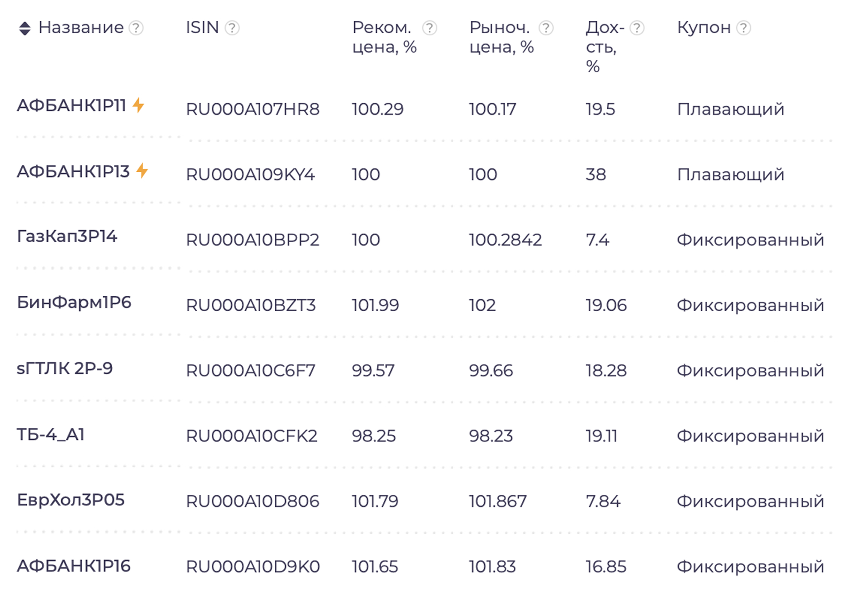Click the Название column header text
Image resolution: width=868 pixels, height=616 pixels.
[81, 28]
